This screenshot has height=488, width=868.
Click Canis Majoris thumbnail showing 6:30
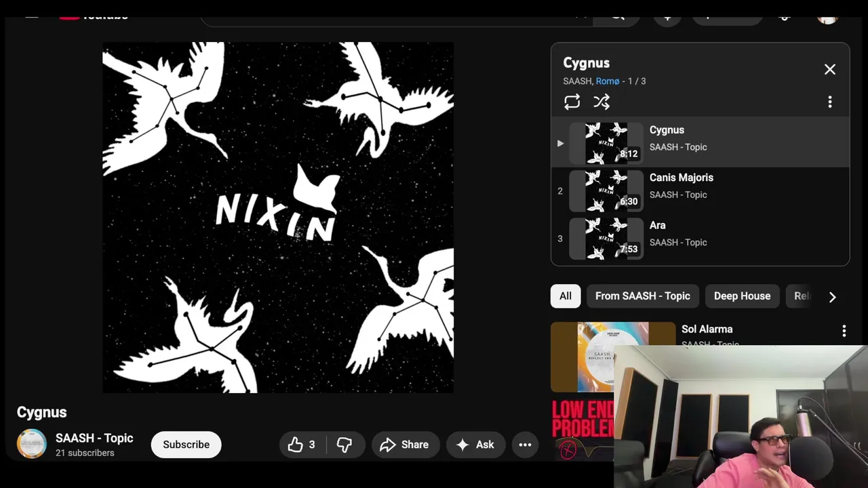(x=606, y=191)
